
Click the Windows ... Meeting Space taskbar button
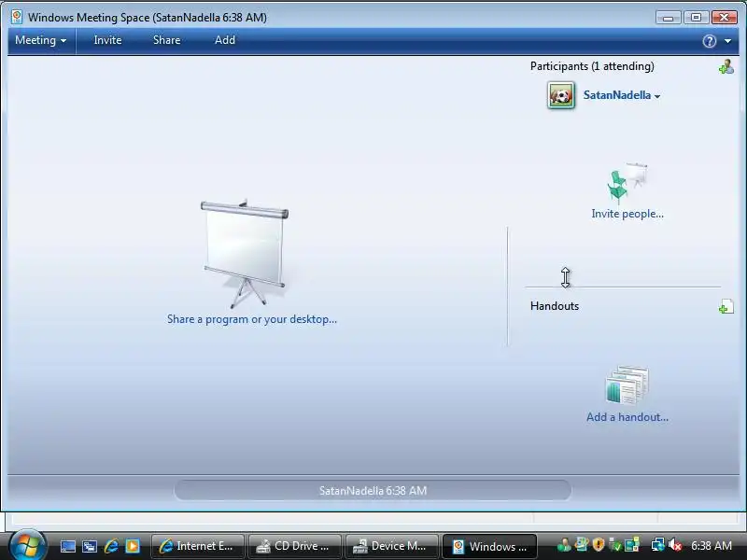click(489, 546)
